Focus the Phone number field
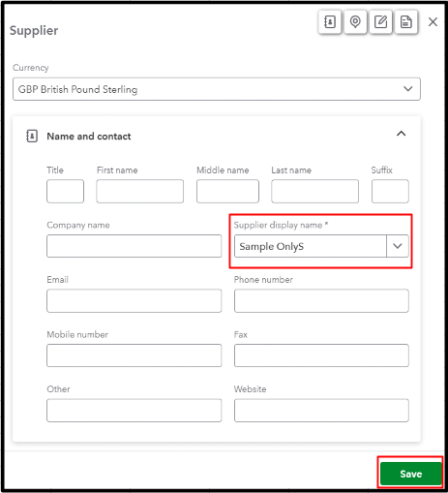The image size is (448, 493). [x=321, y=301]
